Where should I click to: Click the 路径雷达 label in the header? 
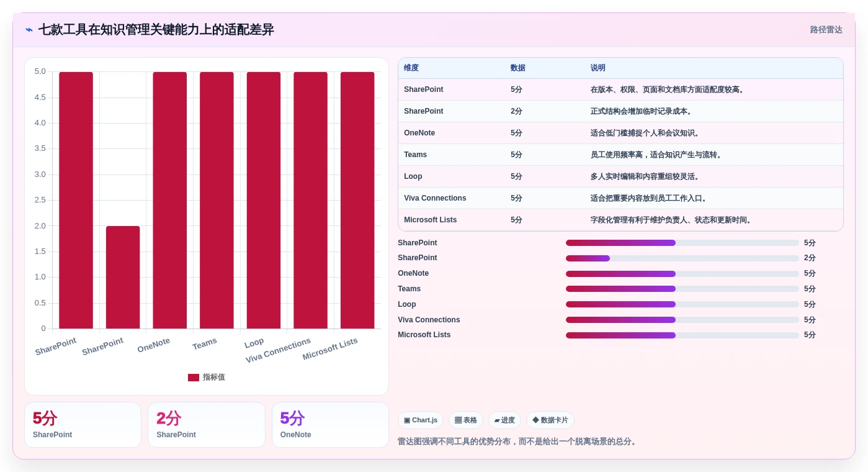[x=826, y=30]
